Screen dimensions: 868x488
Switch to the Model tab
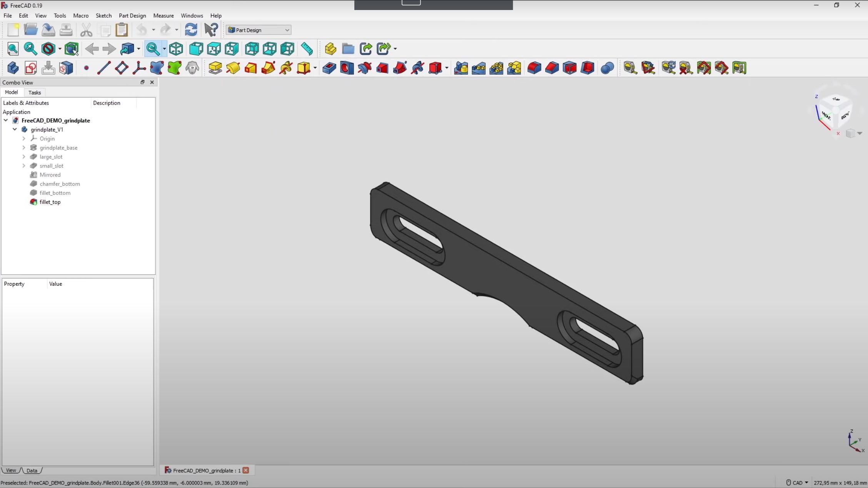tap(12, 92)
